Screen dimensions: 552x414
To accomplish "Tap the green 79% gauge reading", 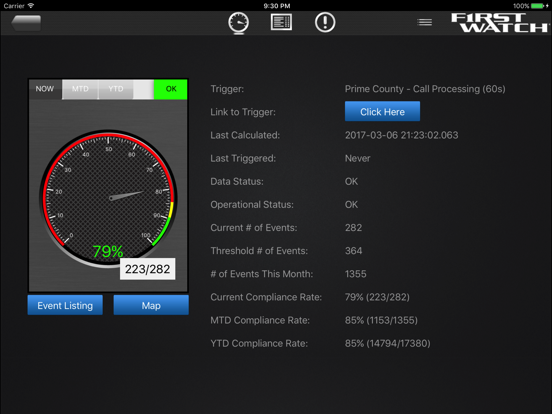I will coord(108,251).
